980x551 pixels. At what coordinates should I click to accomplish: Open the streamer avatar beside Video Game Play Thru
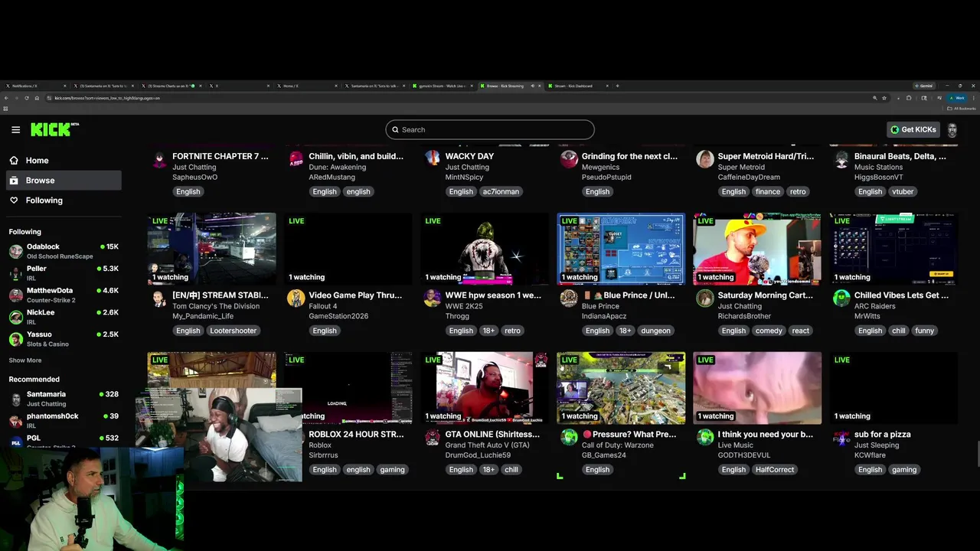296,298
